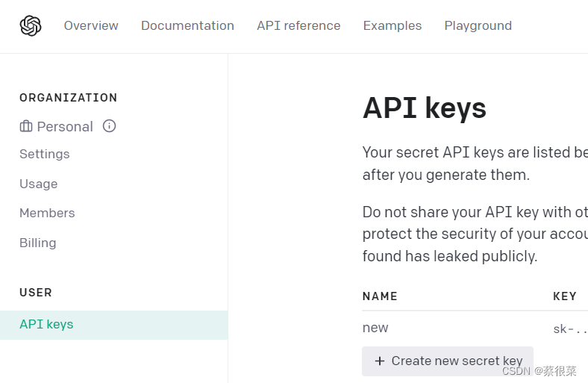
Task: Click the masked sk- key value
Action: pos(569,328)
